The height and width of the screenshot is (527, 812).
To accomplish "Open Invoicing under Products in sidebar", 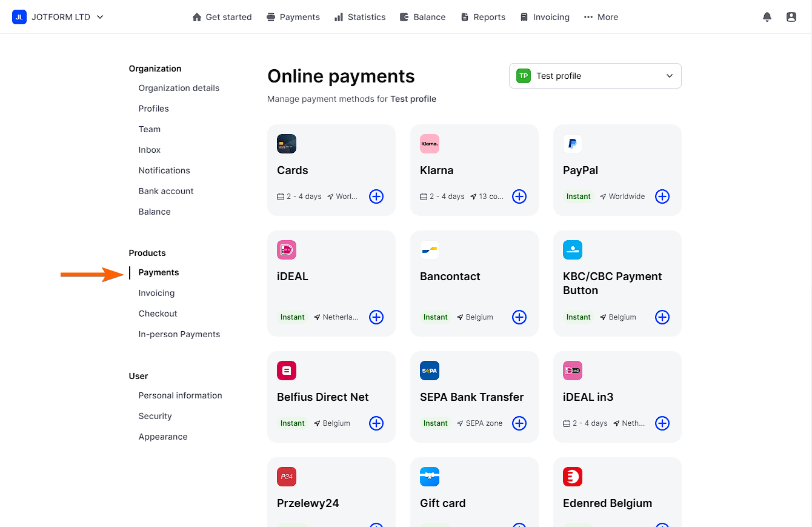I will [x=156, y=293].
